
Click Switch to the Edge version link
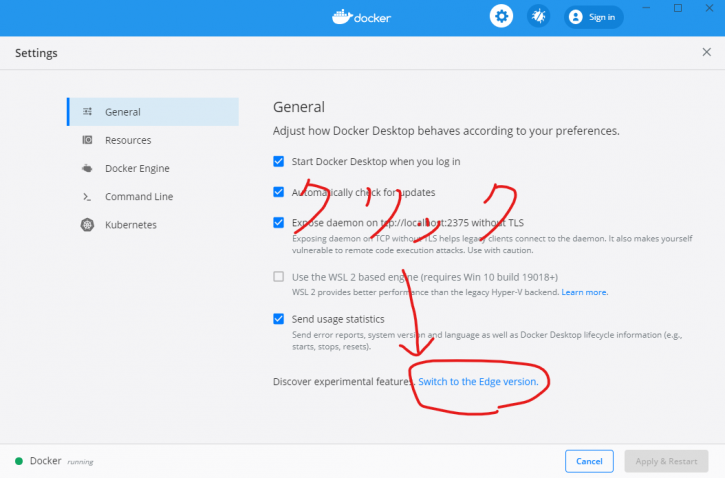click(x=478, y=381)
